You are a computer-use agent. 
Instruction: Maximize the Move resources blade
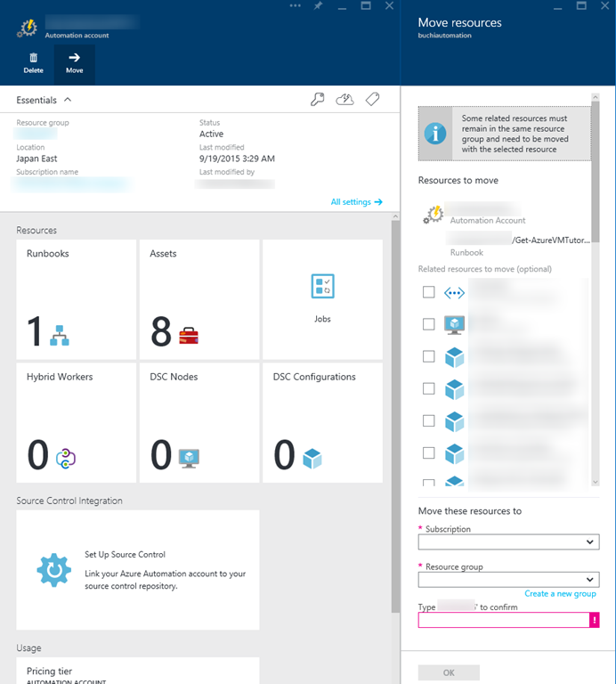[x=581, y=5]
